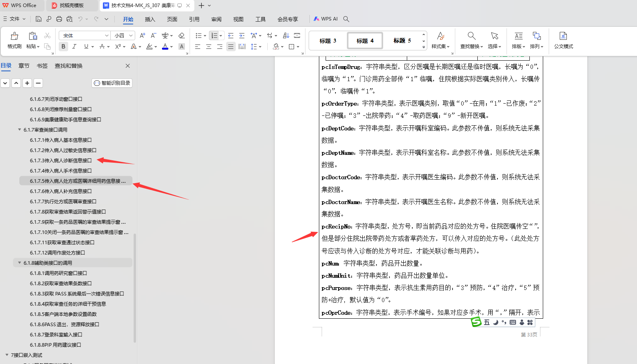The height and width of the screenshot is (364, 637).
Task: Click the Paste (粘贴) clipboard icon
Action: click(x=33, y=36)
